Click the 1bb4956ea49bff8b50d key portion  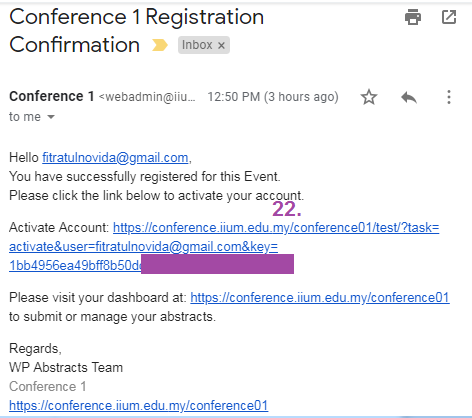tap(75, 266)
